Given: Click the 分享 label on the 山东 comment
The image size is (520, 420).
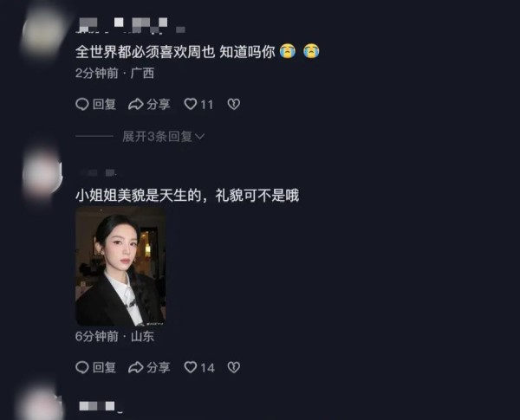Looking at the screenshot, I should (x=159, y=367).
